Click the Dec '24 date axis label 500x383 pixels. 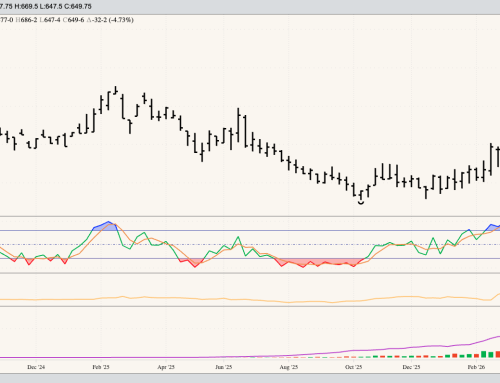(36, 367)
